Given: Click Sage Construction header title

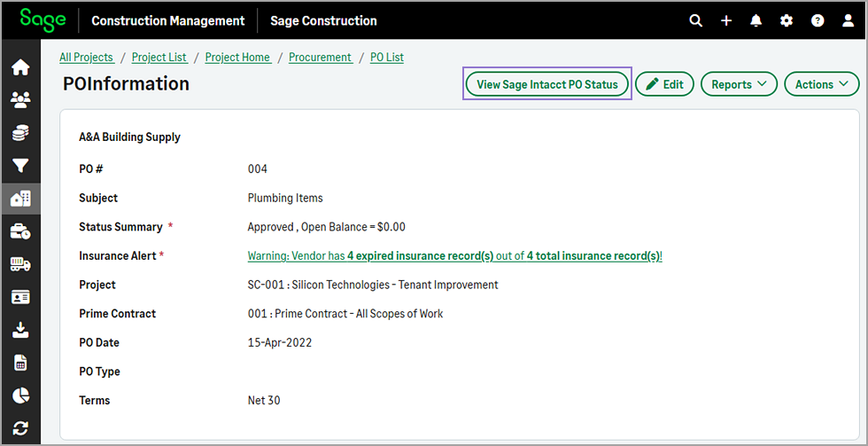Looking at the screenshot, I should pyautogui.click(x=323, y=21).
